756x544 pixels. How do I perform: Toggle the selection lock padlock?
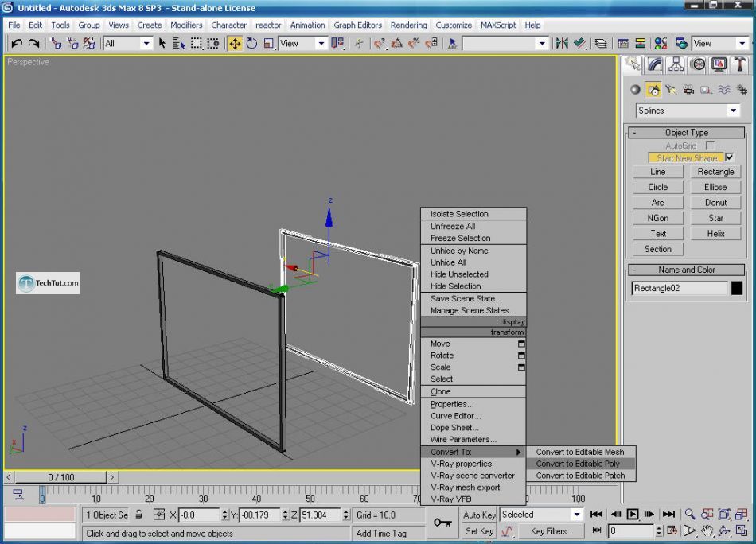click(x=138, y=515)
